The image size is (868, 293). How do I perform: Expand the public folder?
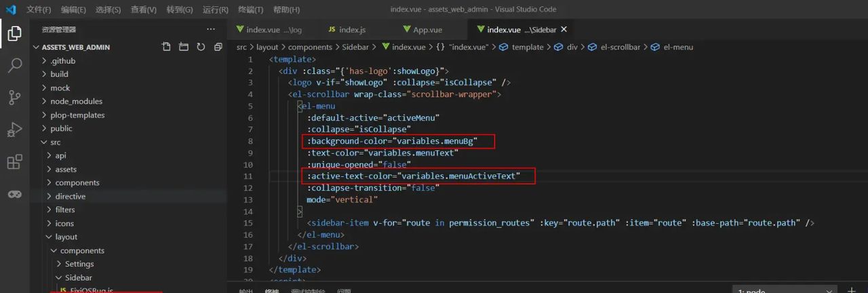61,129
